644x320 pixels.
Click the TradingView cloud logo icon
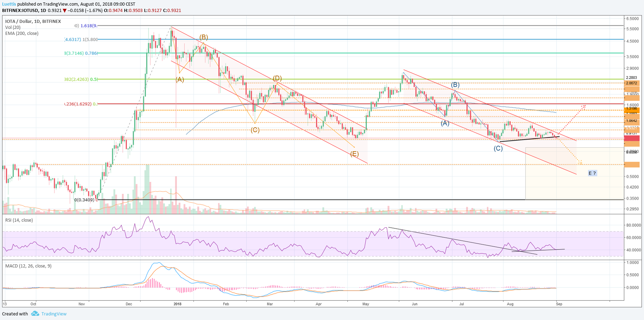[x=35, y=313]
